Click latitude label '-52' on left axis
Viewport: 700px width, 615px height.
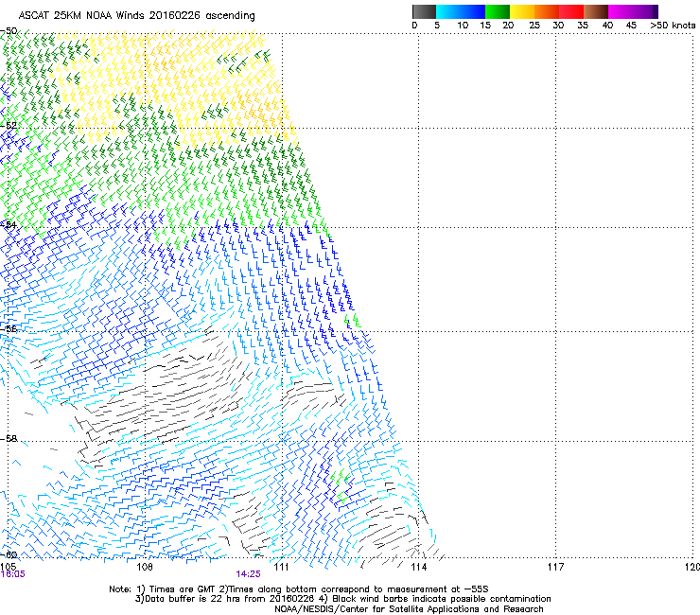click(x=9, y=126)
